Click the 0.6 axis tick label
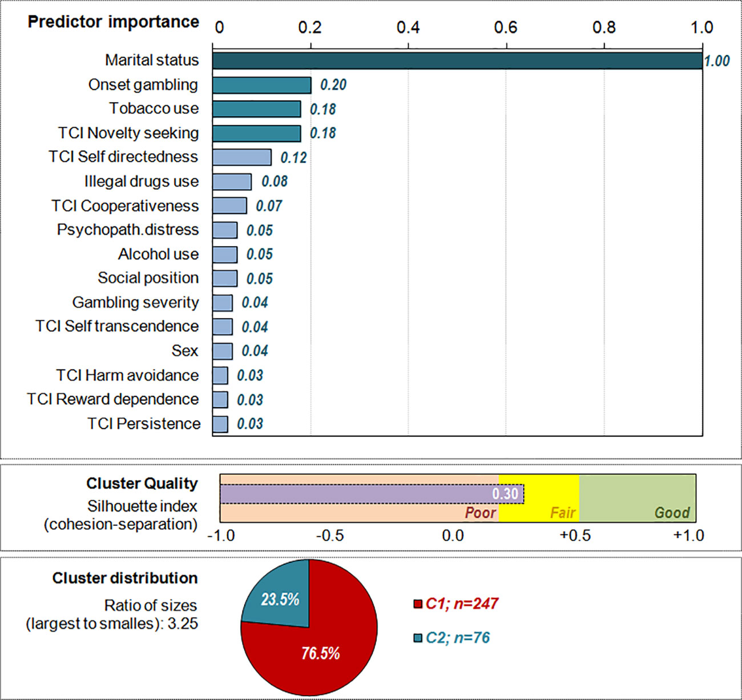The height and width of the screenshot is (700, 742). (506, 27)
